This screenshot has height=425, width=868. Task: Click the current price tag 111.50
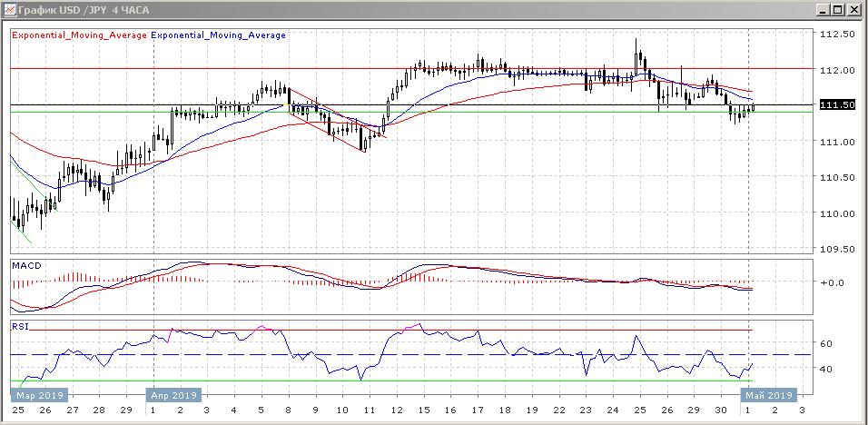[836, 105]
